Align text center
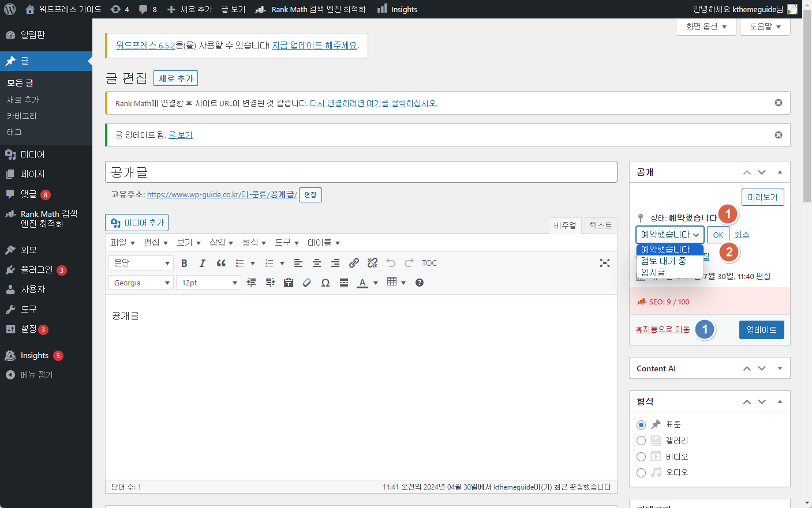812x508 pixels. (317, 263)
